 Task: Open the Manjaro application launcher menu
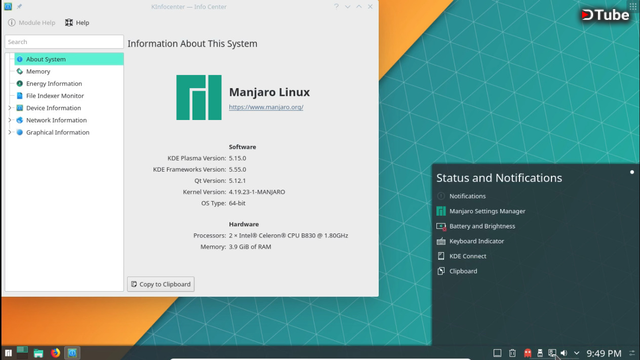click(8, 353)
